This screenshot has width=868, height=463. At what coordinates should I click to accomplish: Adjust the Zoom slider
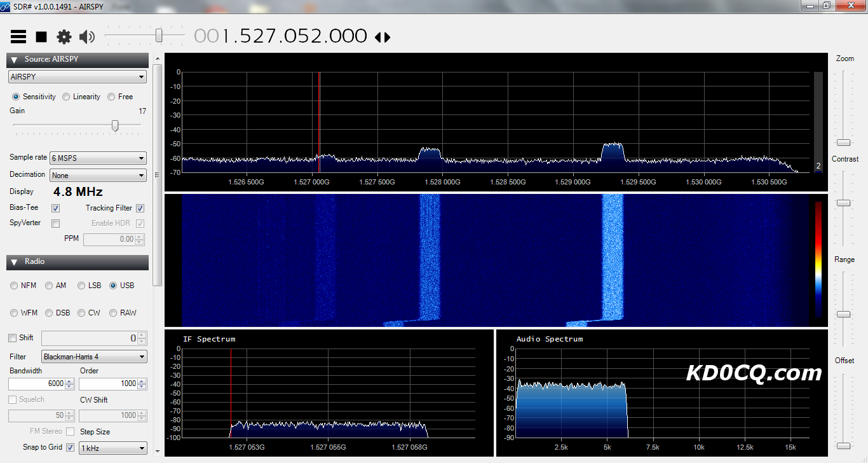point(843,142)
